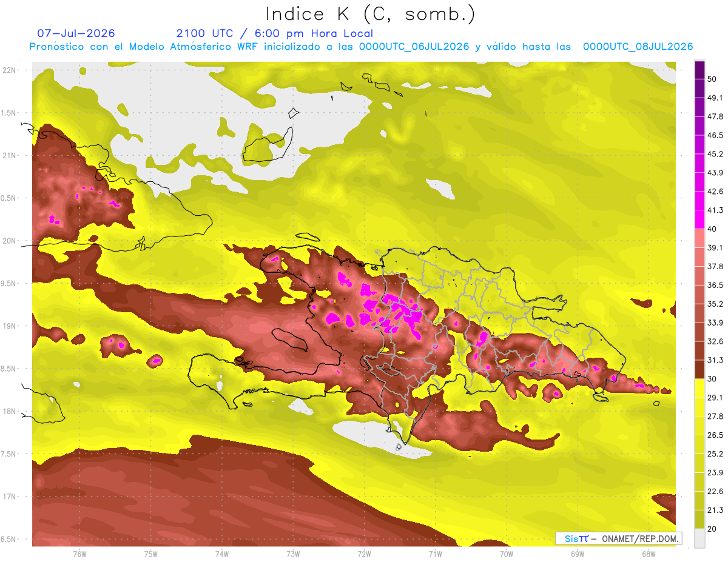Click the "35.2" value on the color scale
The image size is (728, 562).
point(715,304)
